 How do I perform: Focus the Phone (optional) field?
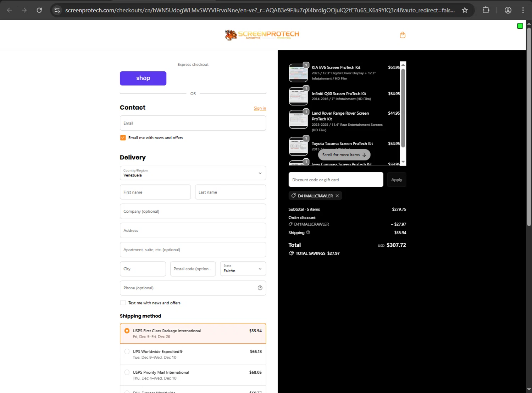point(193,288)
